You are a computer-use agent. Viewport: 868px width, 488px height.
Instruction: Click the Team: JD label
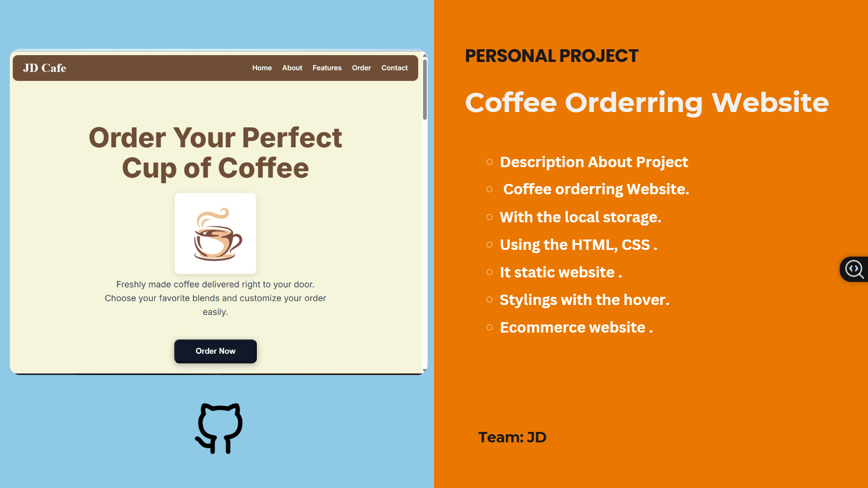512,437
